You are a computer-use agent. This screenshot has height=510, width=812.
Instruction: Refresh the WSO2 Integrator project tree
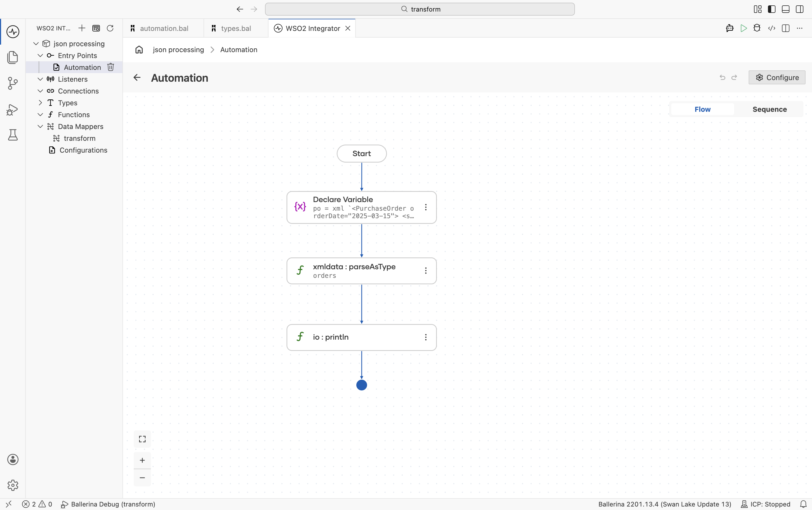(110, 28)
